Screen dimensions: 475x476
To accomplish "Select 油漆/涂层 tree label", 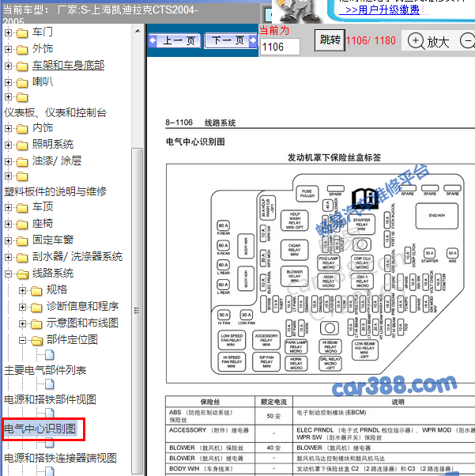I will (57, 161).
